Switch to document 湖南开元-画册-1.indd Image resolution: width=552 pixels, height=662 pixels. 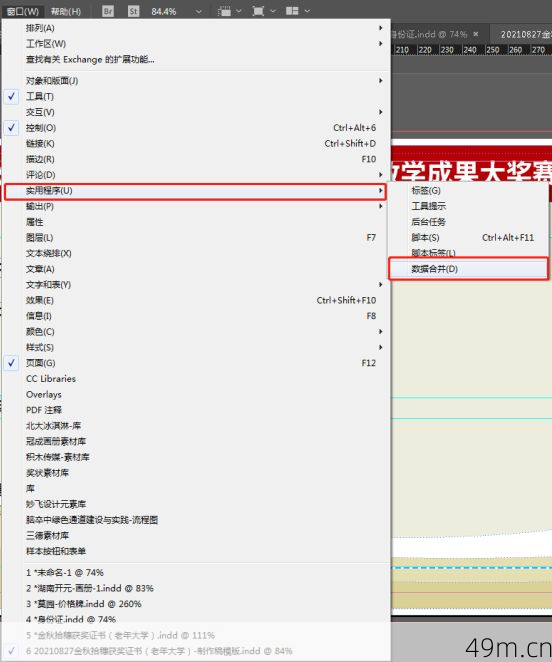[196, 588]
